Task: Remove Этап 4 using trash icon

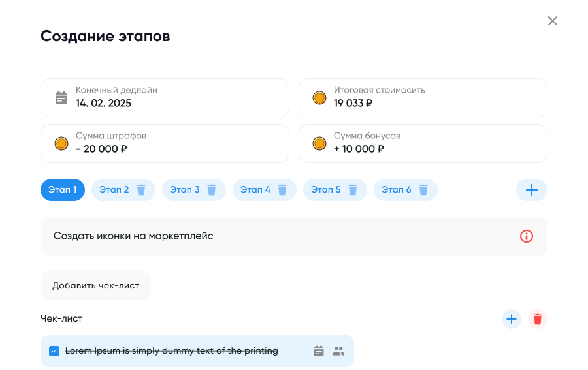Action: [x=282, y=190]
